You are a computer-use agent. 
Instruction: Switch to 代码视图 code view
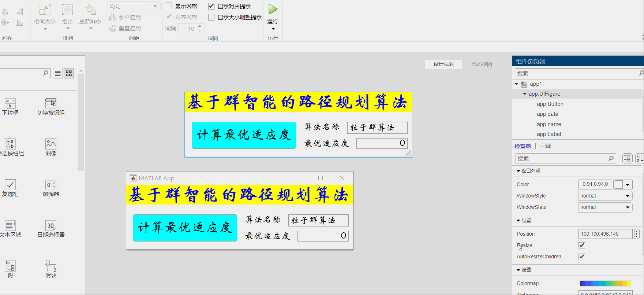(482, 64)
